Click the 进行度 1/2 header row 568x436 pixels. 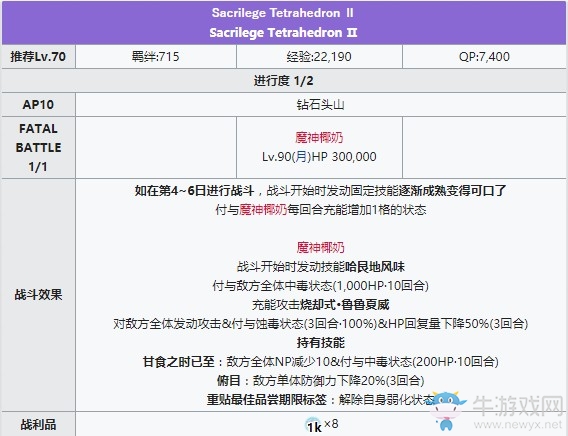pos(284,80)
